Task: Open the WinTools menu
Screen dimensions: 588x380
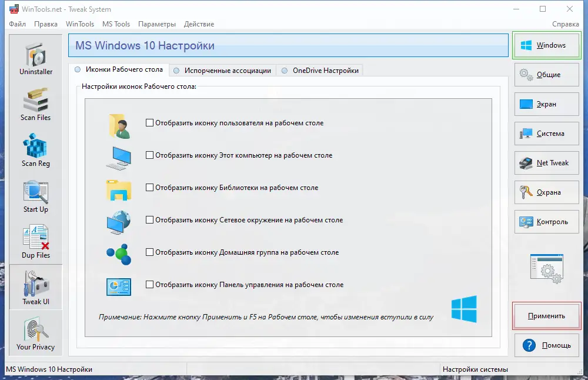Action: pos(80,24)
